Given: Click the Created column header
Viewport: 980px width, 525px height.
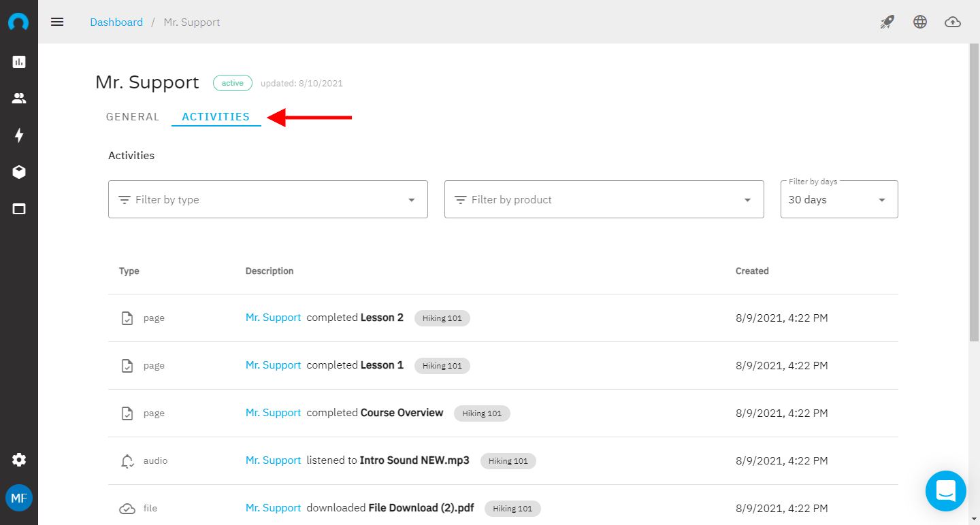Looking at the screenshot, I should [752, 271].
